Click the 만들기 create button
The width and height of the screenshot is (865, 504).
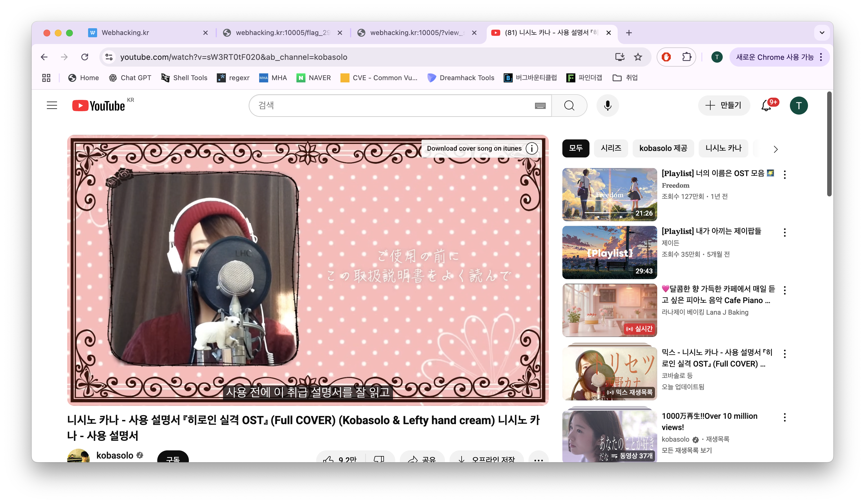(x=724, y=105)
